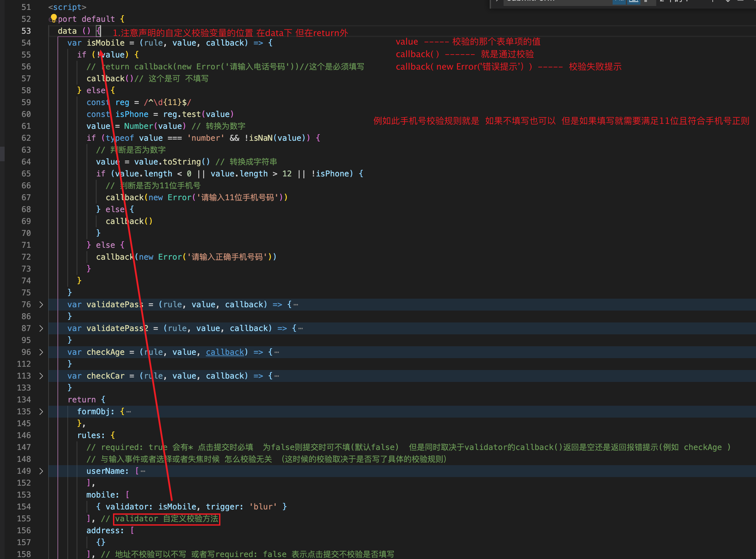The height and width of the screenshot is (559, 756).
Task: Click isMobile in mobile validator rule
Action: click(x=177, y=506)
